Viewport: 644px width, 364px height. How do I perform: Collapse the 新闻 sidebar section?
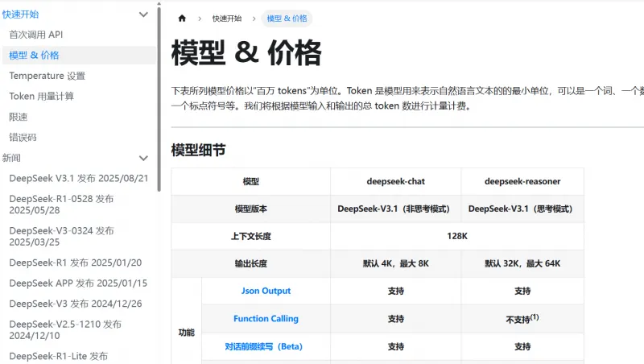coord(143,158)
